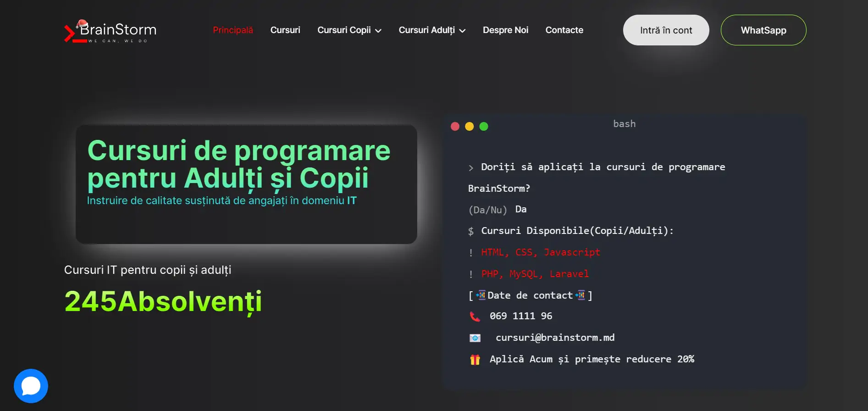
Task: Expand the Cursuri Copii dropdown arrow
Action: (x=378, y=31)
